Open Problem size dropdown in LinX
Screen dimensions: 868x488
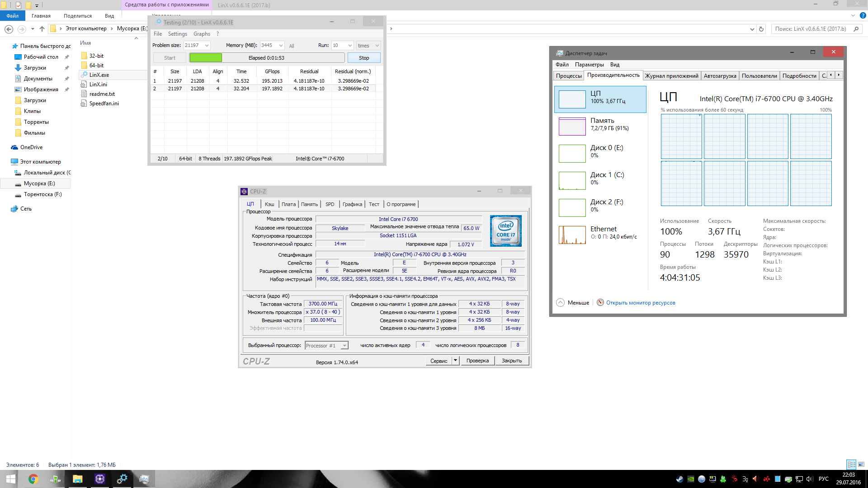207,46
